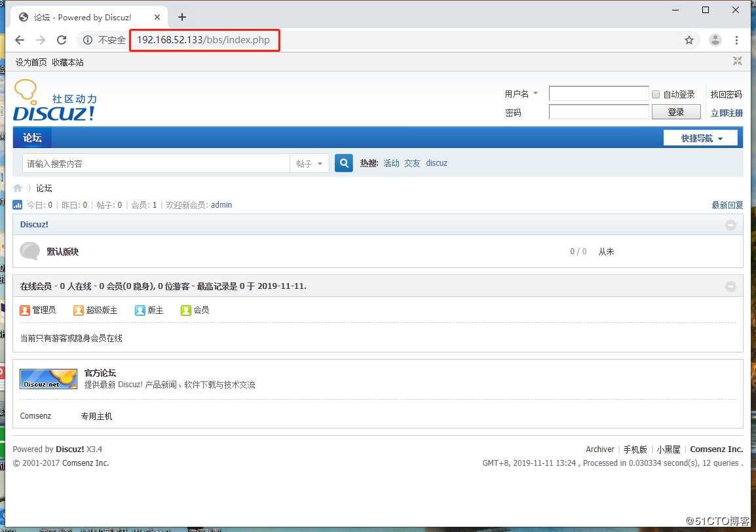
Task: Click the 超级版主 role icon
Action: tap(79, 310)
